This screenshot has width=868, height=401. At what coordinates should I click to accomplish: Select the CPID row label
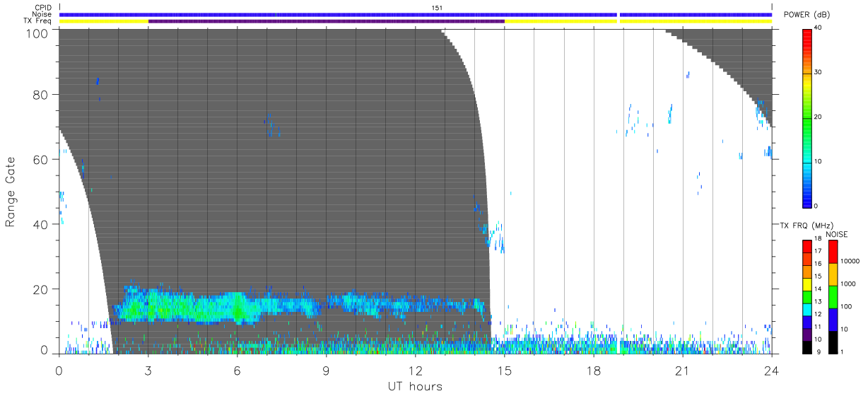tap(42, 8)
